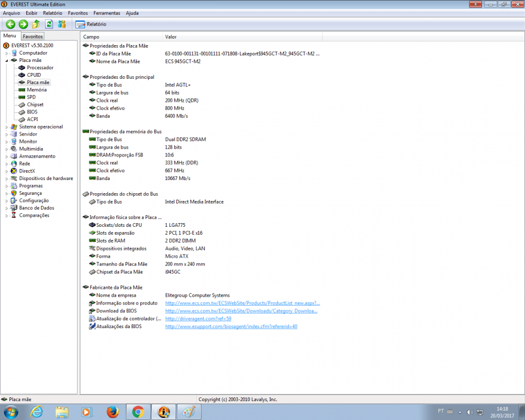Click the green Forward arrow toolbar icon

[x=23, y=24]
